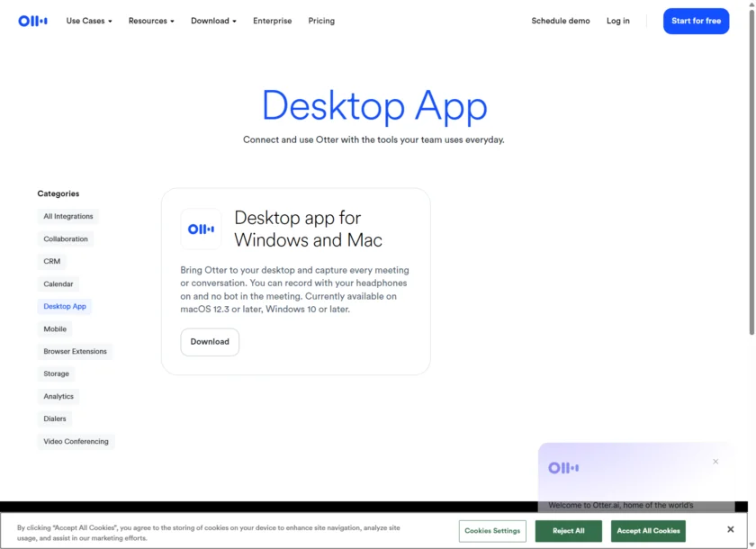Accept all cookies
The height and width of the screenshot is (549, 756).
(x=648, y=531)
